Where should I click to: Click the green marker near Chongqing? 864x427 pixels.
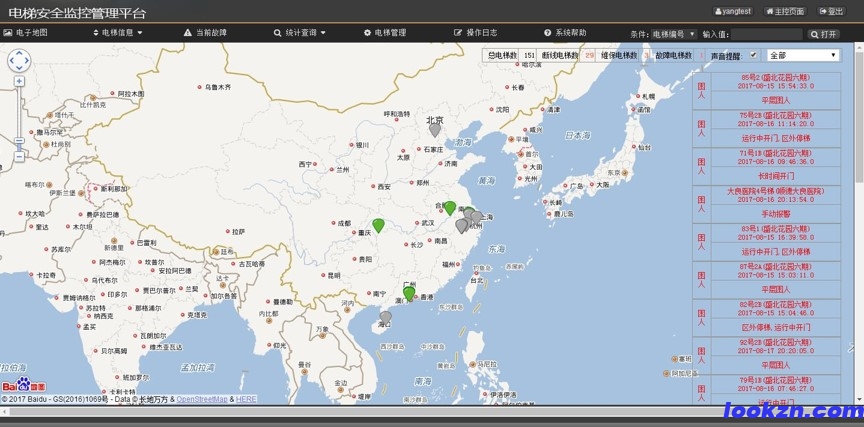pos(378,224)
